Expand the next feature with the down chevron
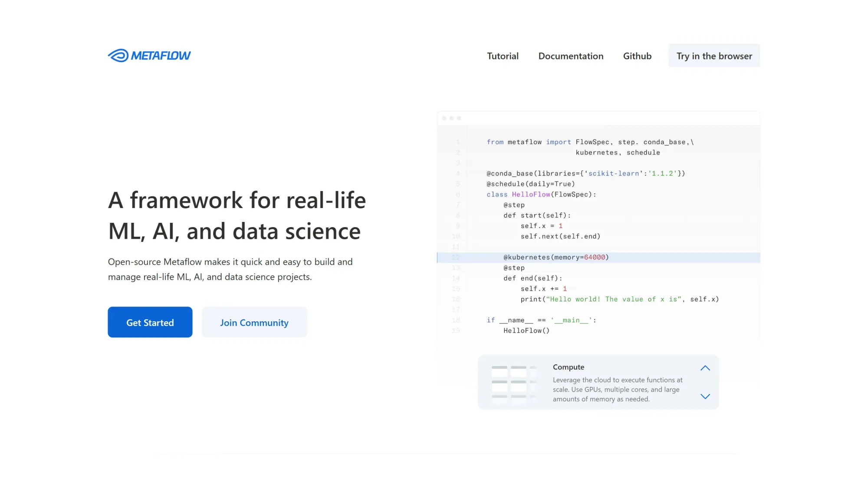 tap(705, 396)
